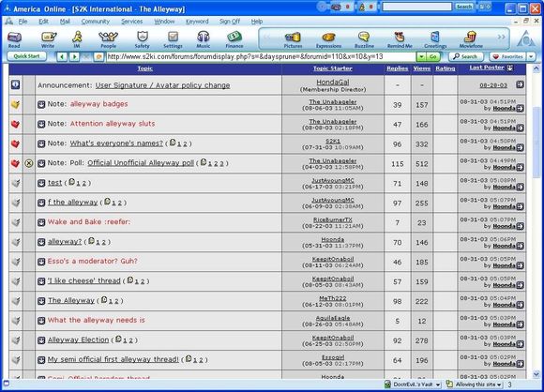
Task: Sort the list by the Replies column
Action: 398,68
